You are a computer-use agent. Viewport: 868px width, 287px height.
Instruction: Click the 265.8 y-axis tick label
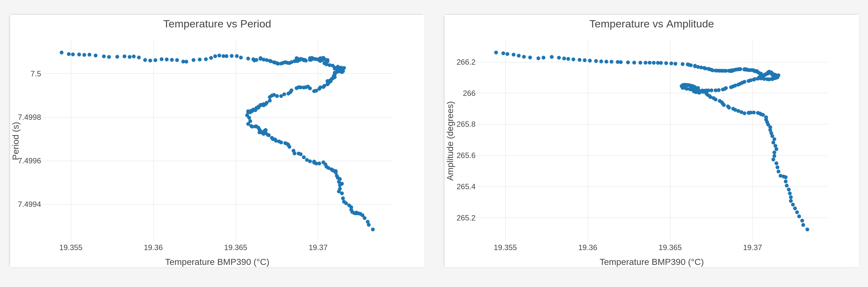(x=466, y=124)
